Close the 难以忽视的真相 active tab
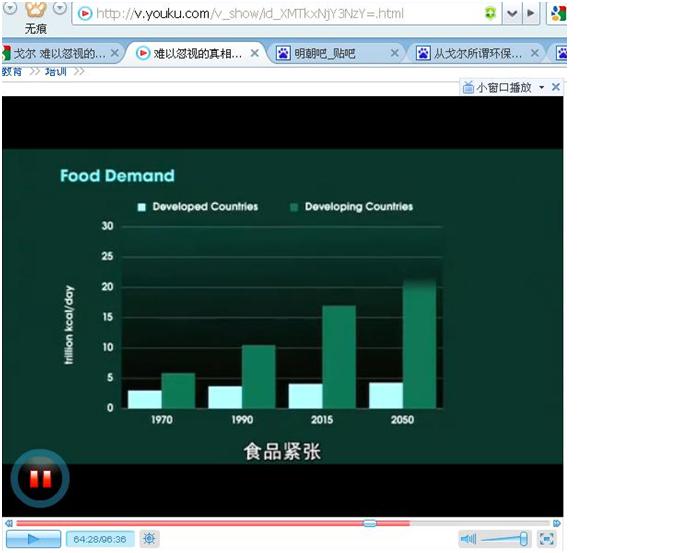Viewport: 683px width, 553px height. coord(255,53)
